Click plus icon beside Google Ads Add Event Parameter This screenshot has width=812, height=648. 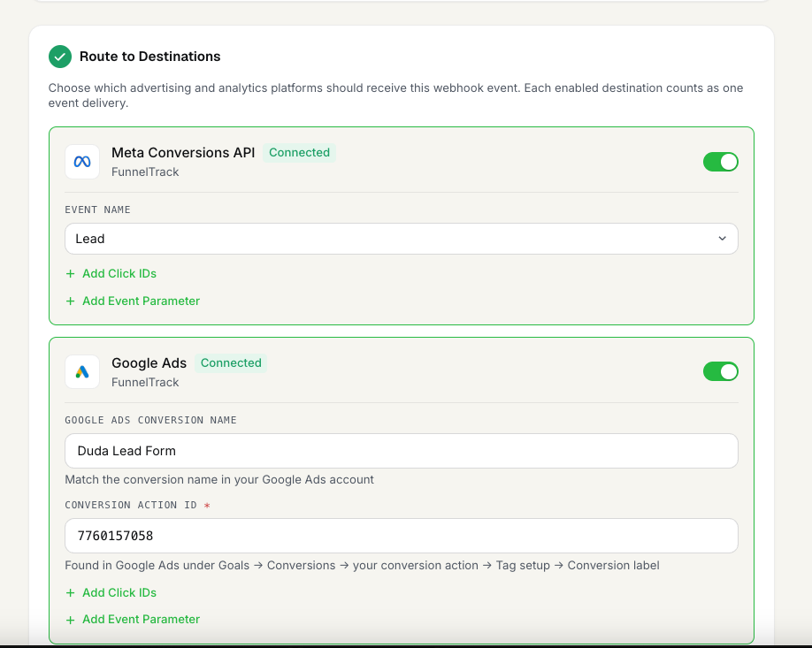tap(71, 620)
